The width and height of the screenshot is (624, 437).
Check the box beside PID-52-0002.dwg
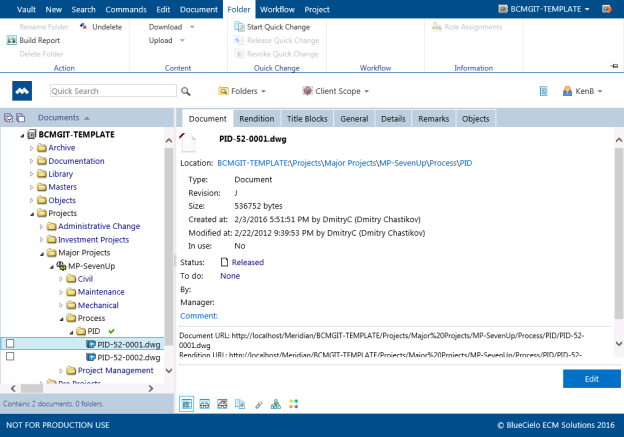point(10,357)
